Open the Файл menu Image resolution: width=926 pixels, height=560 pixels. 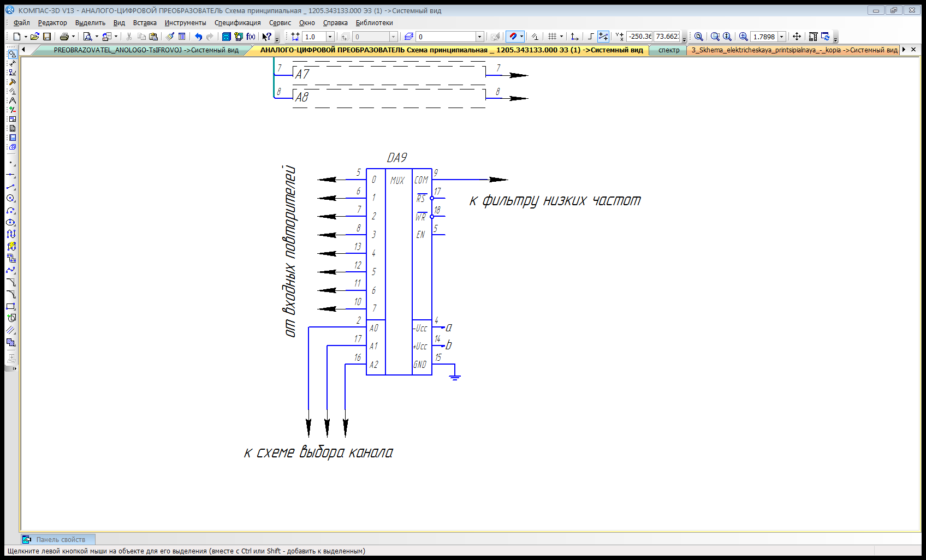coord(22,23)
